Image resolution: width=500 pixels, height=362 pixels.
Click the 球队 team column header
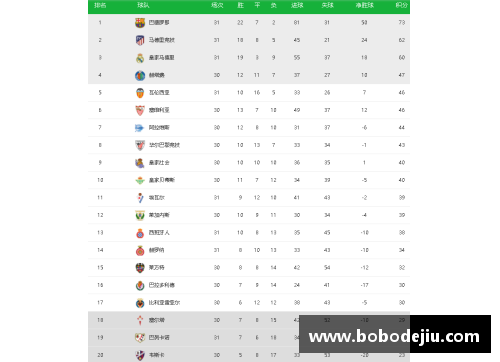click(143, 5)
